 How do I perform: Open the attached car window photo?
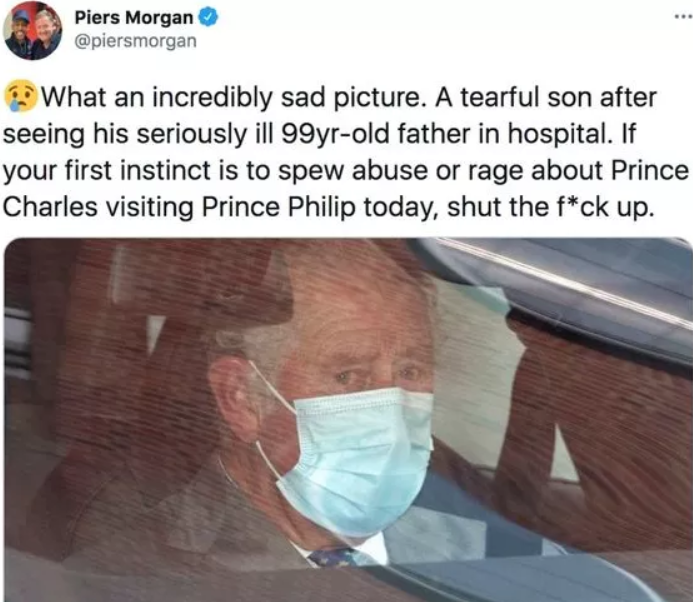pos(348,419)
